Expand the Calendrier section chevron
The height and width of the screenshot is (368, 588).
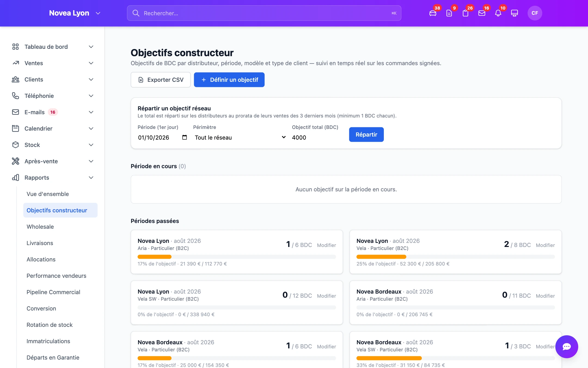(x=91, y=128)
